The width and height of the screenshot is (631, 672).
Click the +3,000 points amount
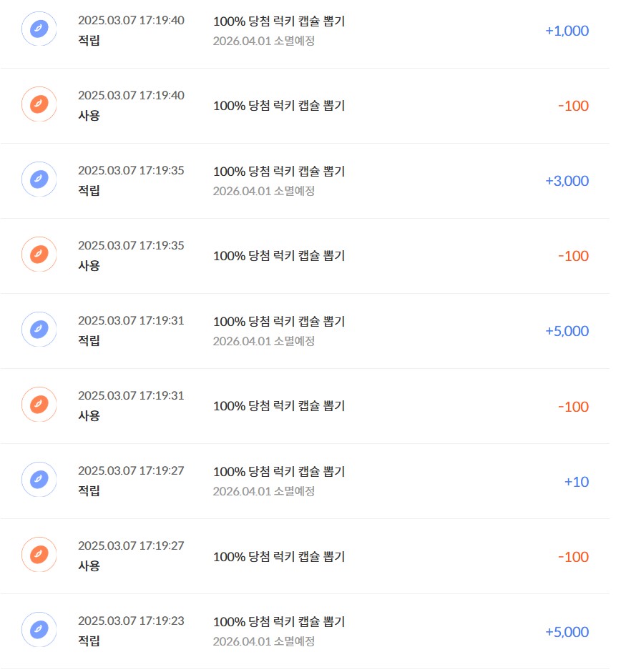[x=567, y=181]
